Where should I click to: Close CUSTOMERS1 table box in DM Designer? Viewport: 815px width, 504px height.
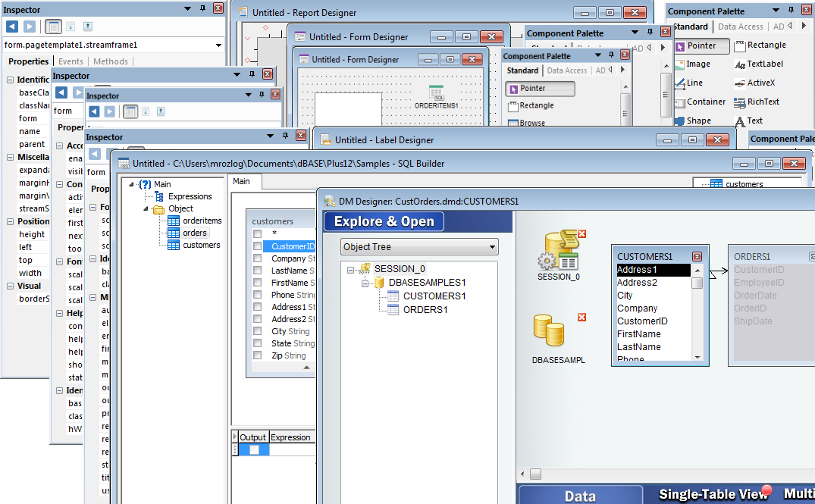(697, 257)
